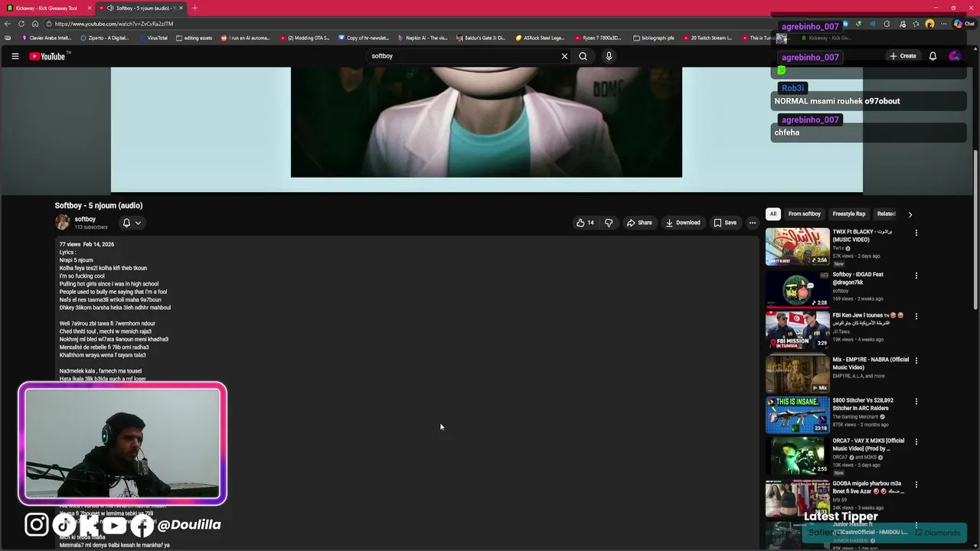Open options menu for ORCA7 - VAY
Viewport: 980px width, 551px height.
[x=916, y=442]
